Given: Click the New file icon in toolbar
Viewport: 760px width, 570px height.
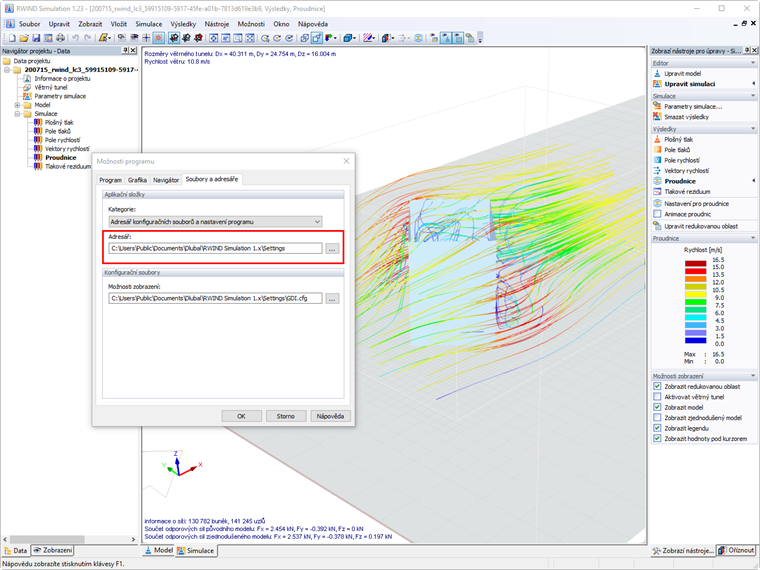Looking at the screenshot, I should point(12,38).
